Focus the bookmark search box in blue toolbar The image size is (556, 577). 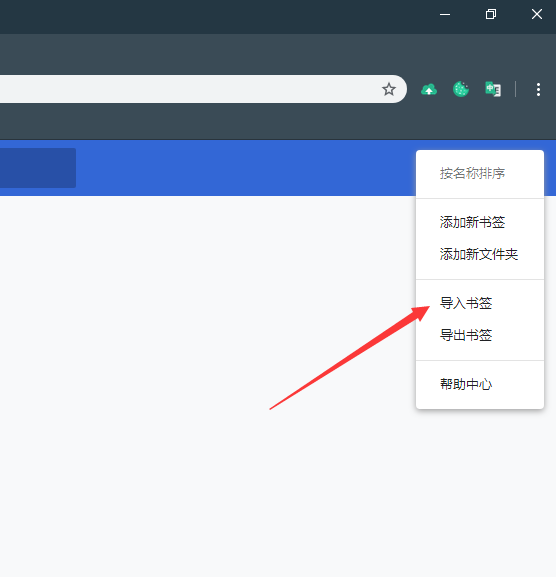[38, 168]
